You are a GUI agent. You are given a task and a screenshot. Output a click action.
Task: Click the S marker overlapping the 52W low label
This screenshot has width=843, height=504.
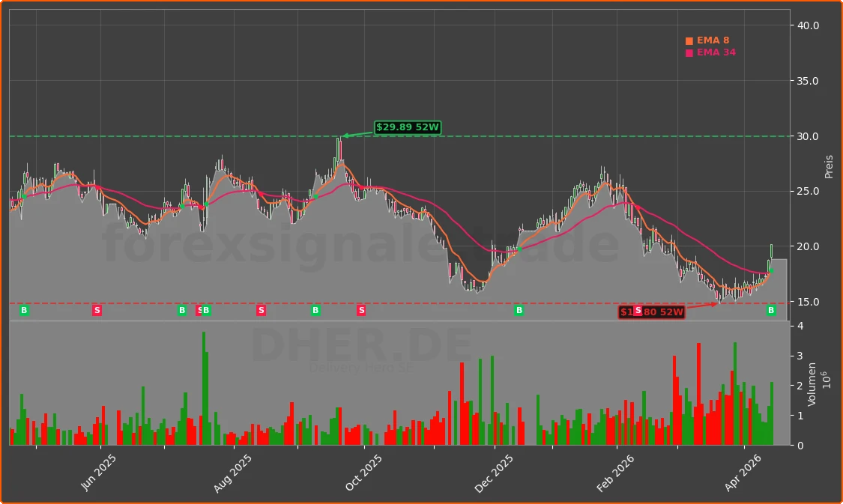(x=638, y=310)
